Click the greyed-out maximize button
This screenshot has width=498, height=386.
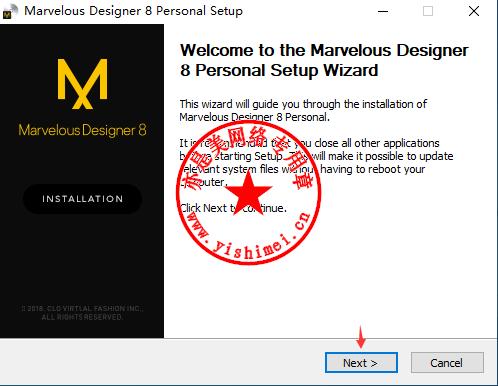point(428,11)
